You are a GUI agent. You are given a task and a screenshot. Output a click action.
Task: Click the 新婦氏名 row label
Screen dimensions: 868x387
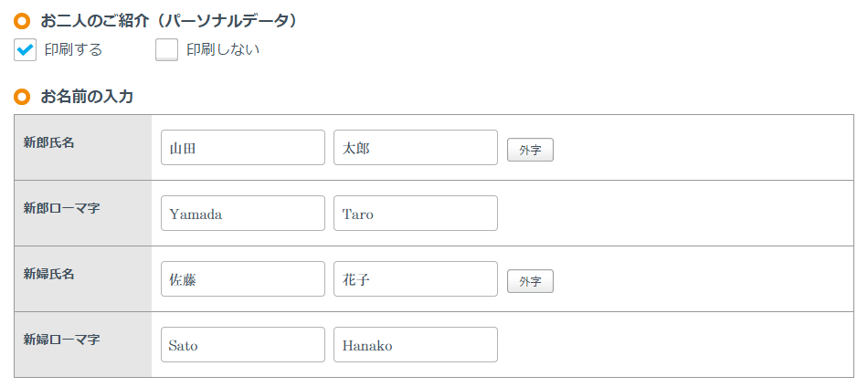tap(49, 274)
